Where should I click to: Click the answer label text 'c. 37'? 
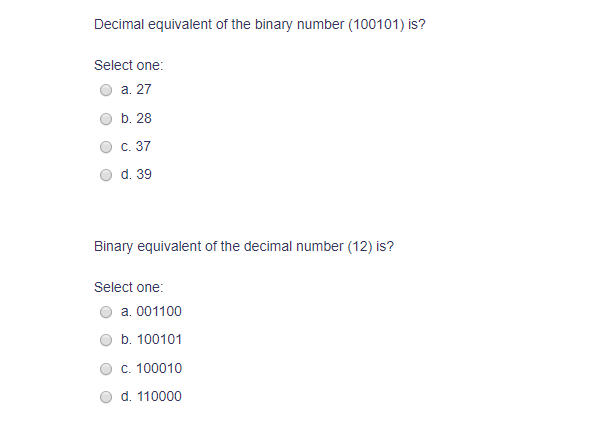coord(135,146)
